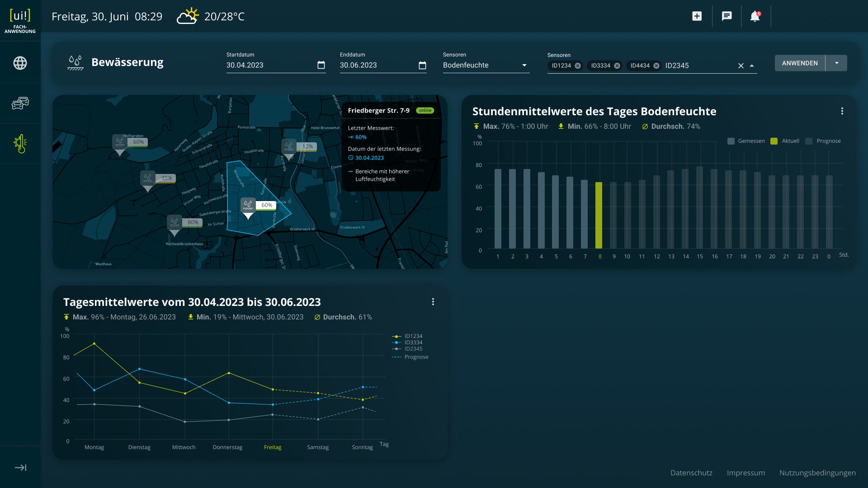Viewport: 868px width, 488px height.
Task: Toggle Gemessen legend box in hourly chart
Action: coord(731,141)
